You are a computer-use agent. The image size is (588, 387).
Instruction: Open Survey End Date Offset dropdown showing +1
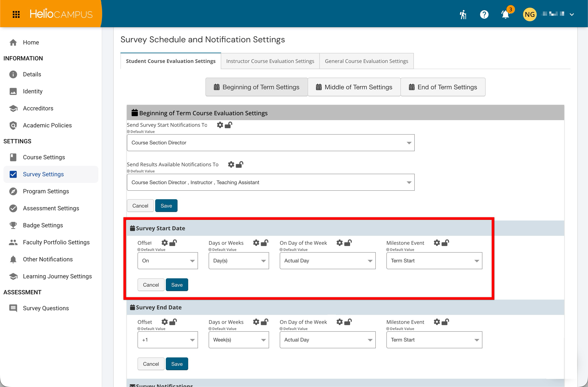pyautogui.click(x=168, y=340)
